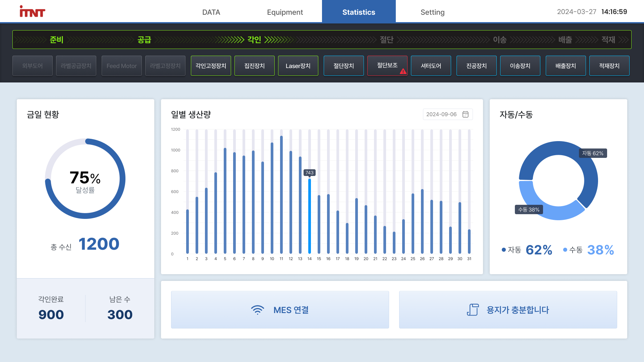Toggle the Laser장치 device button

tap(298, 66)
